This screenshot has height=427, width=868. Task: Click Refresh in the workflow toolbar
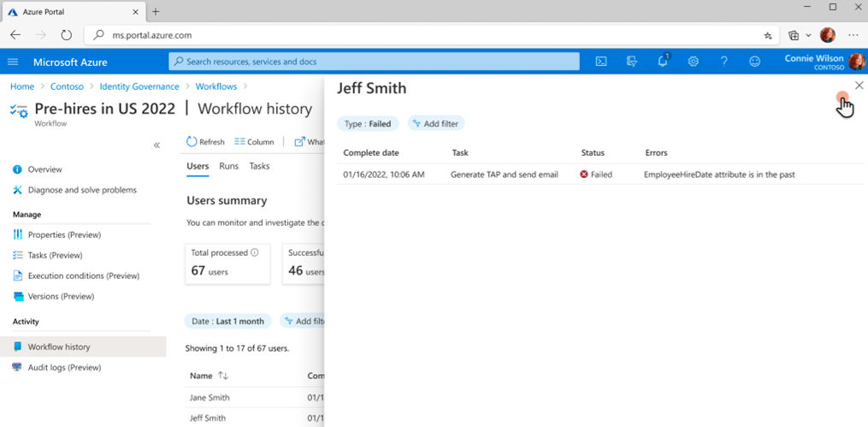(x=205, y=142)
